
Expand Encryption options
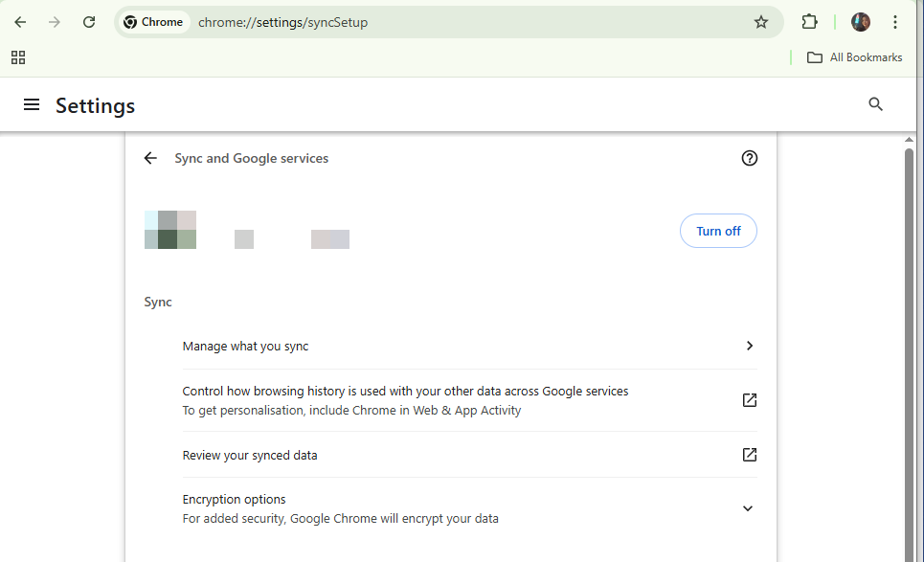747,507
